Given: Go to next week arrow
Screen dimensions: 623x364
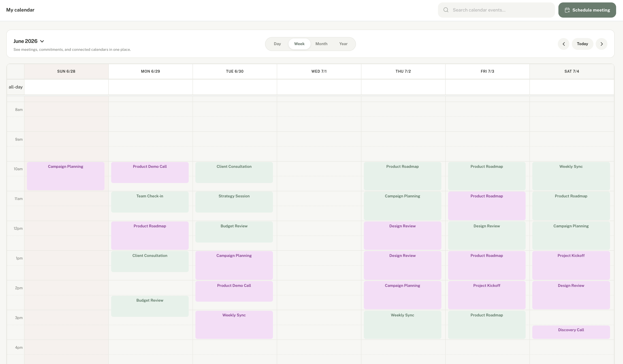Looking at the screenshot, I should coord(602,44).
